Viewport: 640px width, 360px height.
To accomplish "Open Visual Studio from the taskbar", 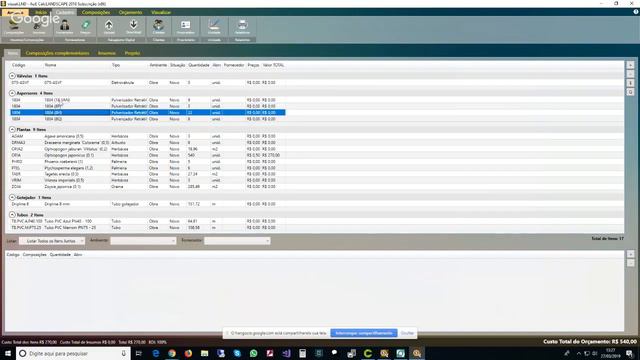I will click(x=286, y=353).
